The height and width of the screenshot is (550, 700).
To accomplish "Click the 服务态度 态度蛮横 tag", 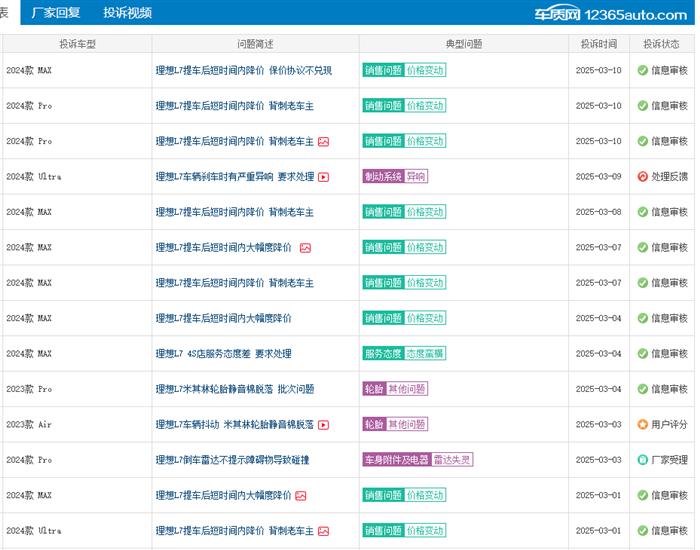I will click(x=404, y=354).
